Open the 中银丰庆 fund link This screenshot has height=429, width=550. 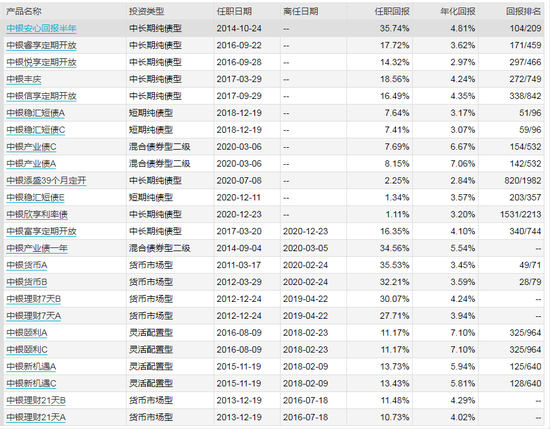pyautogui.click(x=24, y=79)
